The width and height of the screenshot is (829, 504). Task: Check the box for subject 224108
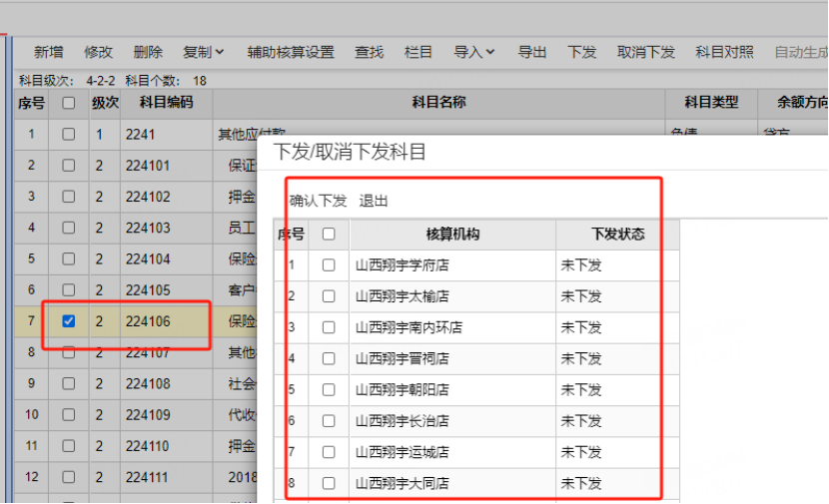click(68, 383)
